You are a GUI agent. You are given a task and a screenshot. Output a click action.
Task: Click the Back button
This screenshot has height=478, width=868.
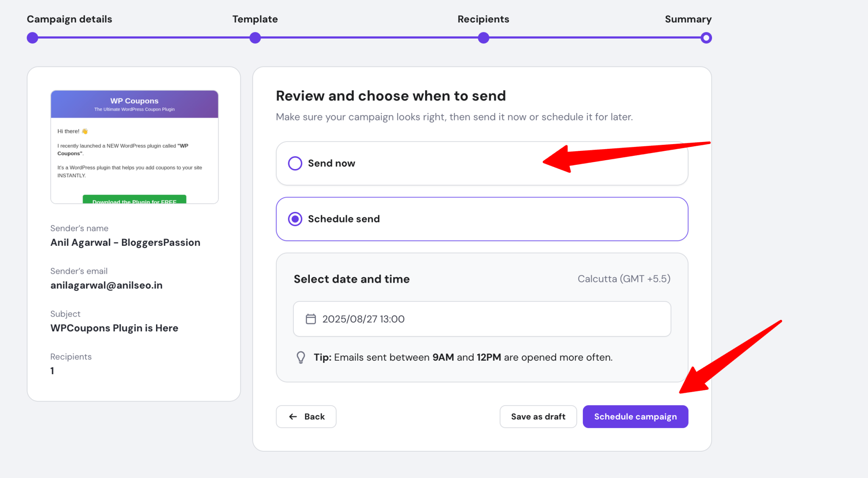306,417
